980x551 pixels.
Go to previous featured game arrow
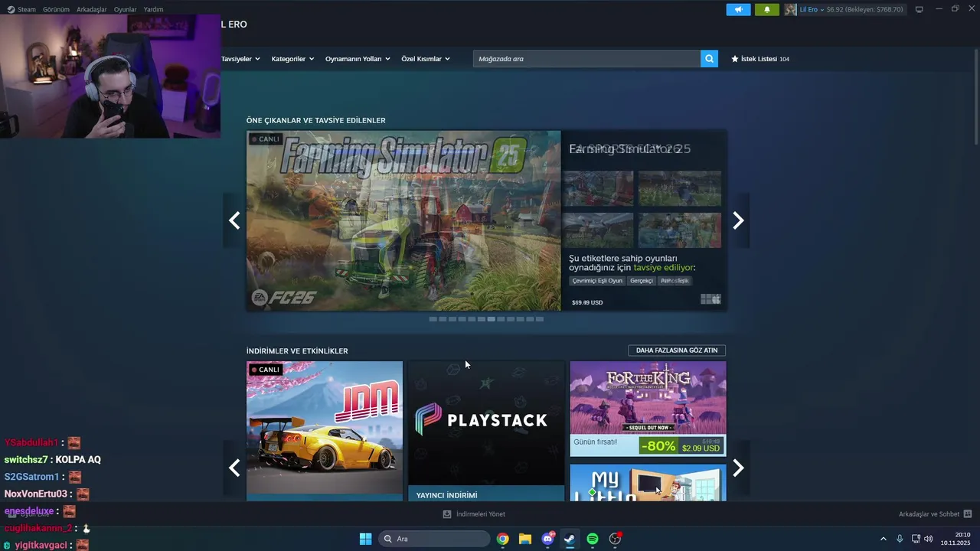tap(234, 220)
